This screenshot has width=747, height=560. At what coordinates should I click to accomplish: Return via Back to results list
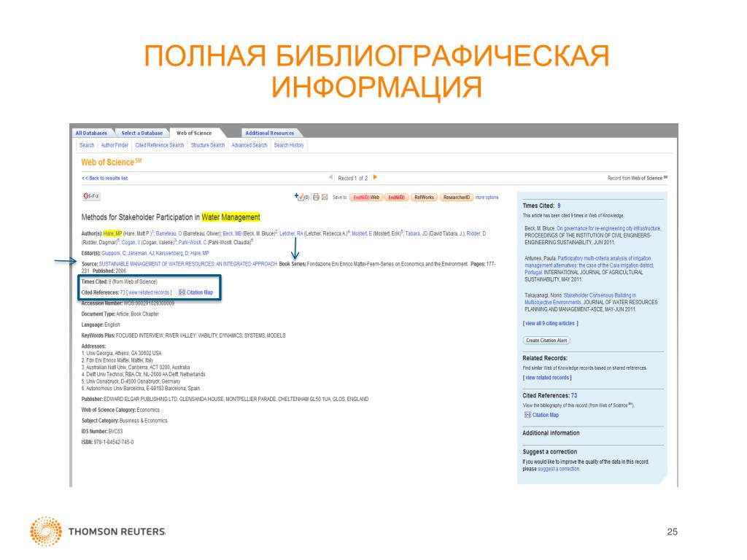pos(104,178)
